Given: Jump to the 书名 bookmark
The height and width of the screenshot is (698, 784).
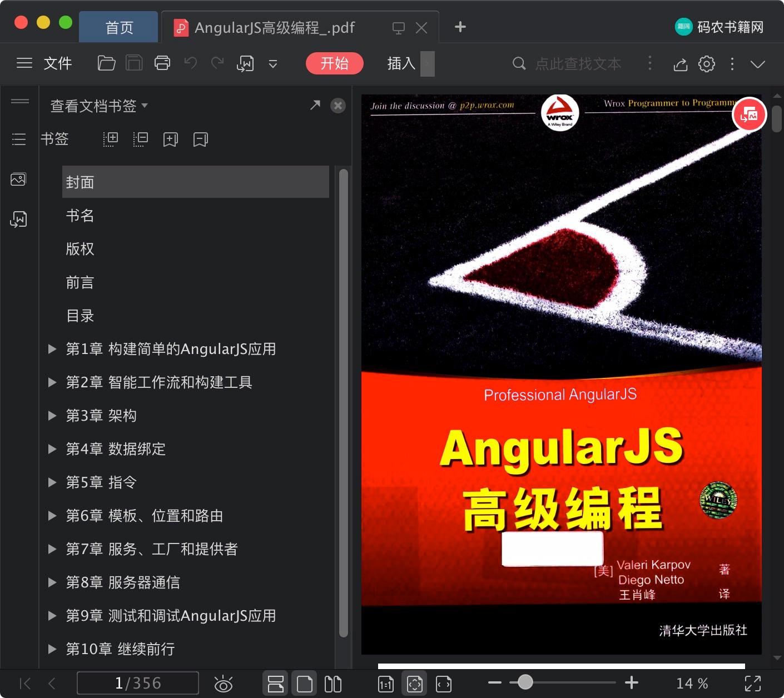Looking at the screenshot, I should tap(80, 216).
